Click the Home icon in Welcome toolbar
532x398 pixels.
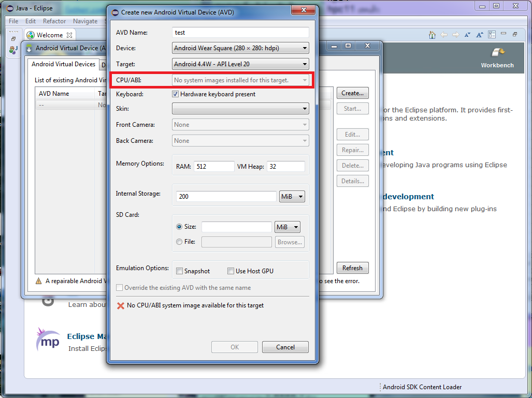point(432,35)
